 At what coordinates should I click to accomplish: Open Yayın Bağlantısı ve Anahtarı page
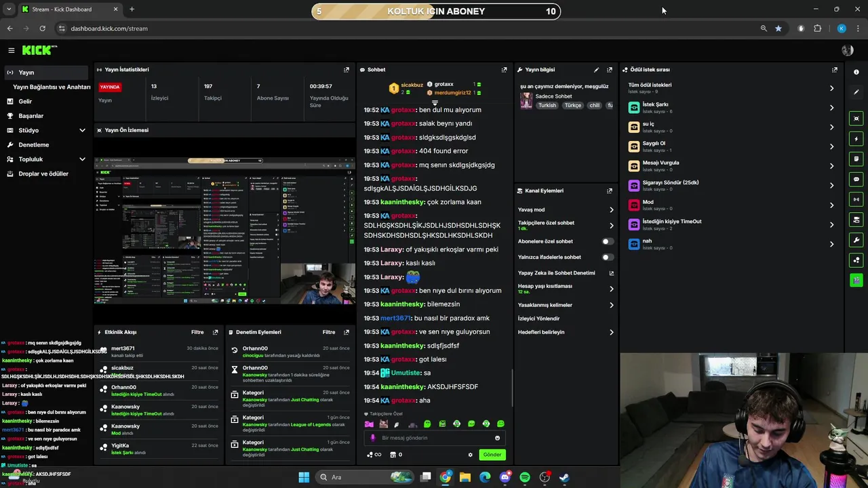click(x=52, y=87)
